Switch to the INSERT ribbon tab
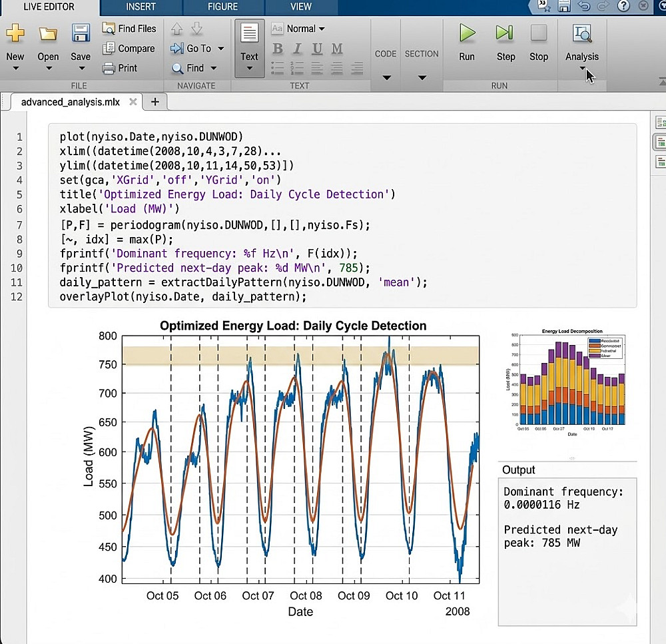666x644 pixels. click(141, 7)
